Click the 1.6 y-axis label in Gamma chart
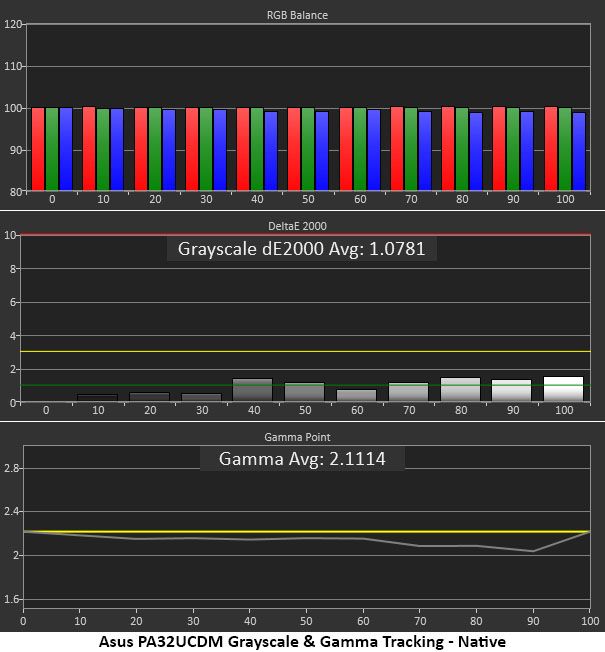This screenshot has width=605, height=652. point(11,599)
